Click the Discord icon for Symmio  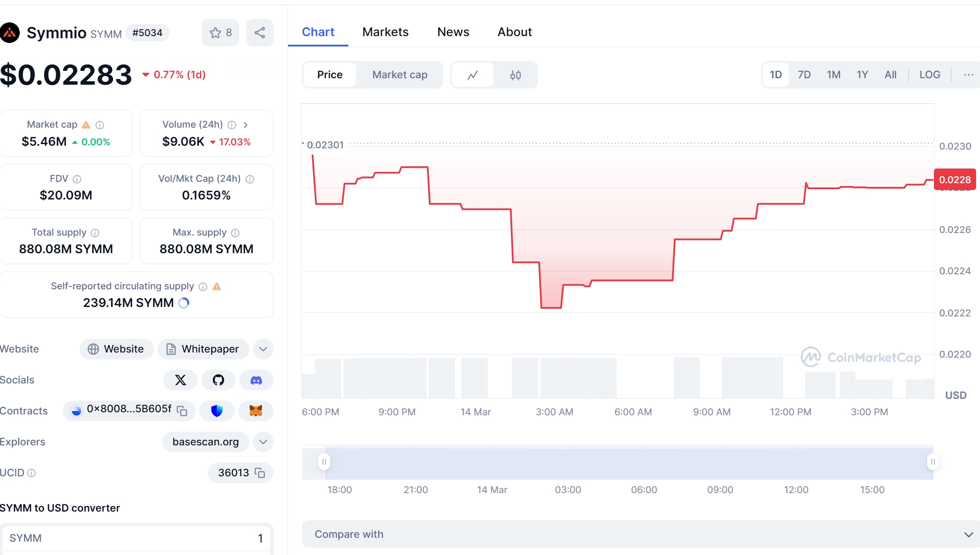(256, 380)
